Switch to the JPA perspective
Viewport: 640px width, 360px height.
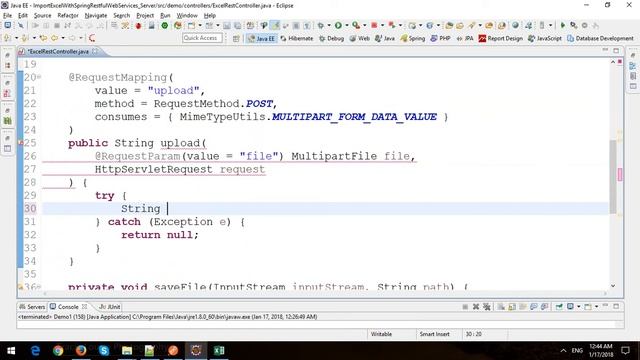click(465, 38)
